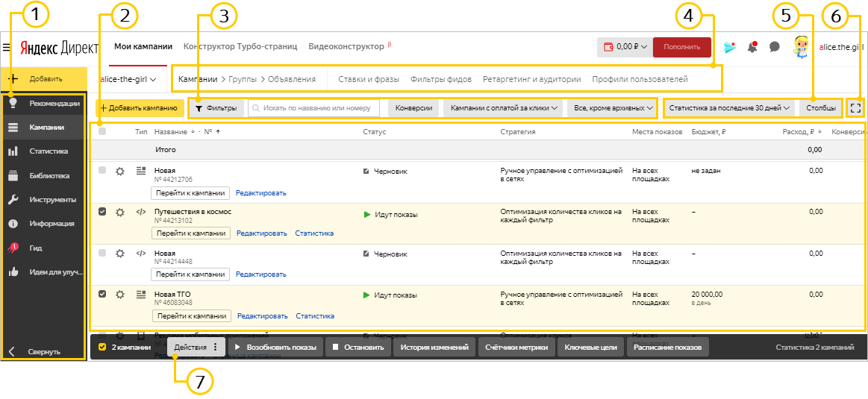868x399 pixels.
Task: Open the hamburger menu icon
Action: click(x=7, y=47)
